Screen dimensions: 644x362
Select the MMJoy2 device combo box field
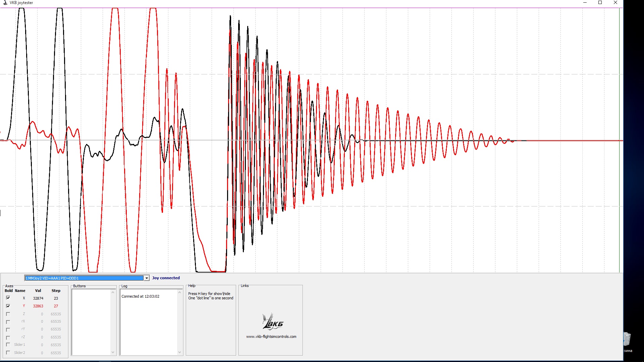coord(84,278)
